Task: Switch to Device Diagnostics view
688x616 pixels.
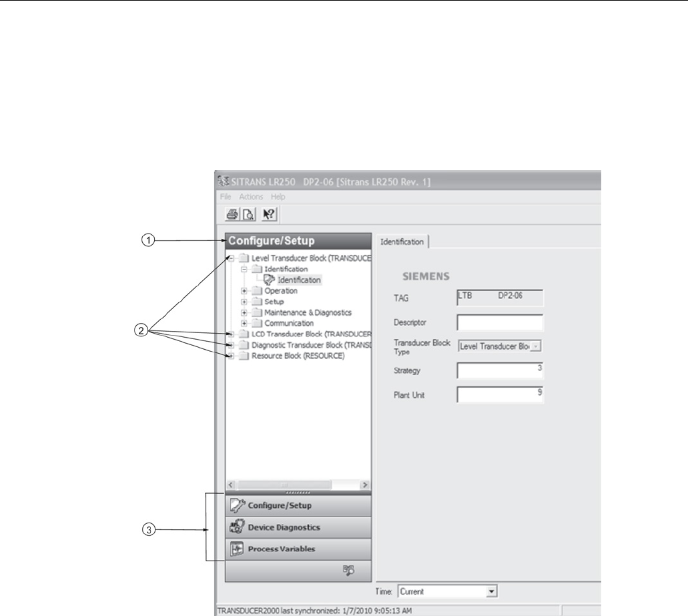Action: pos(298,527)
